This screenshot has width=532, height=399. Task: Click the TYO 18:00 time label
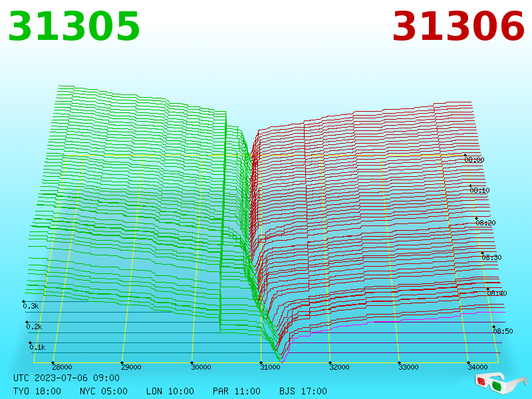(37, 391)
